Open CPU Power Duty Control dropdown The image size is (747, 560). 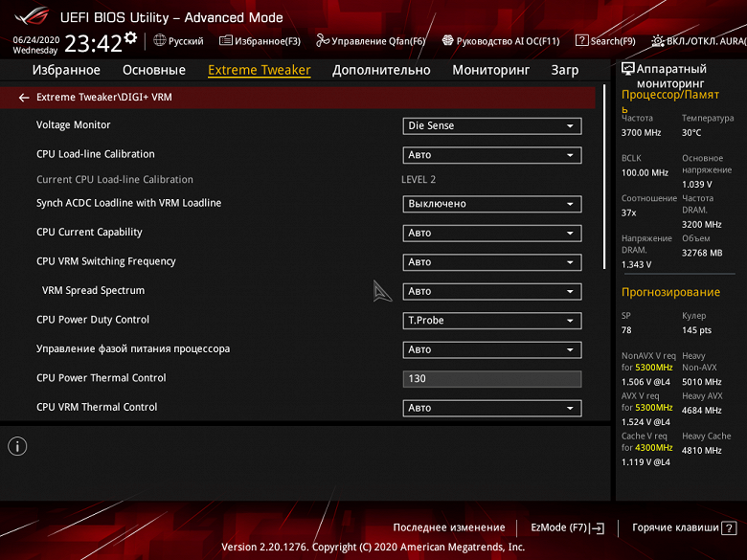click(492, 321)
